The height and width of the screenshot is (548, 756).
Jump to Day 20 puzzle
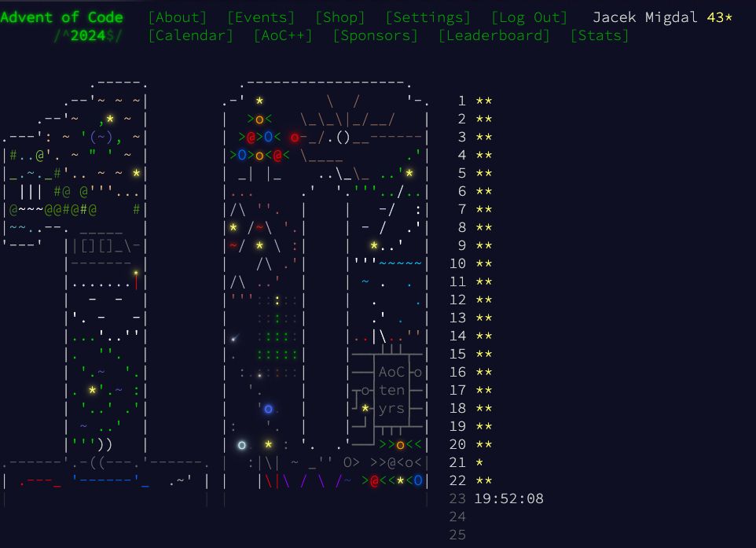(471, 444)
